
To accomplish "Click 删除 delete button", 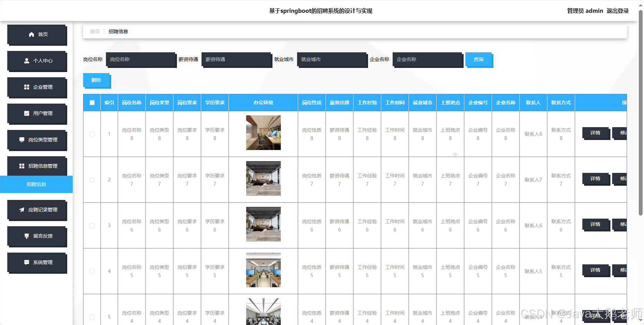I will 96,80.
